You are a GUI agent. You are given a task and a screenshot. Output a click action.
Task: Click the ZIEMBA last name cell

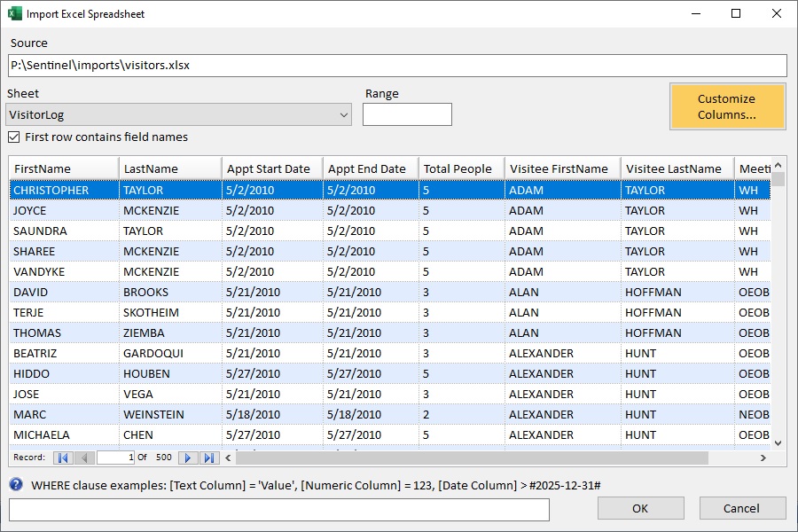coord(170,333)
